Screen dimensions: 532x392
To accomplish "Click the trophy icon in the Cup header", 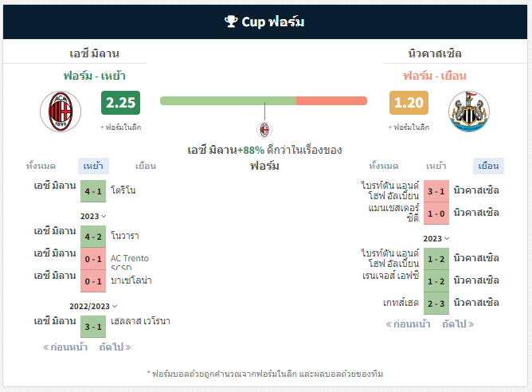I will tap(231, 22).
